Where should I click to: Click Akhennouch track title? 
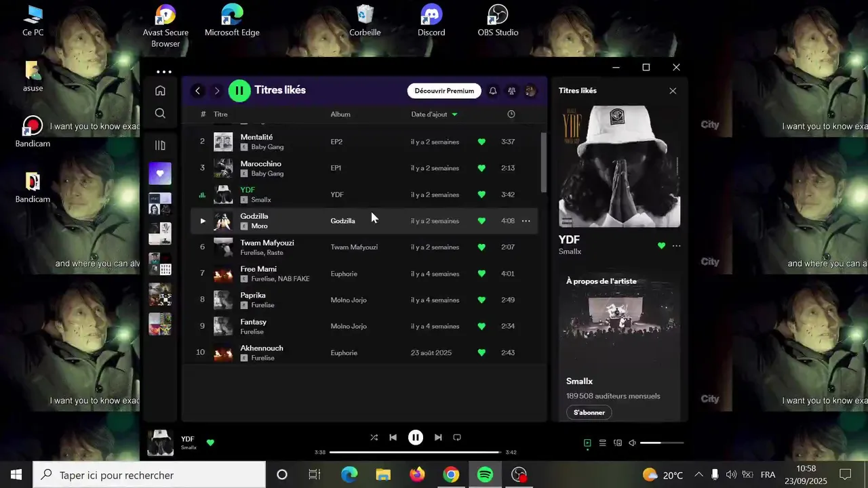point(262,348)
